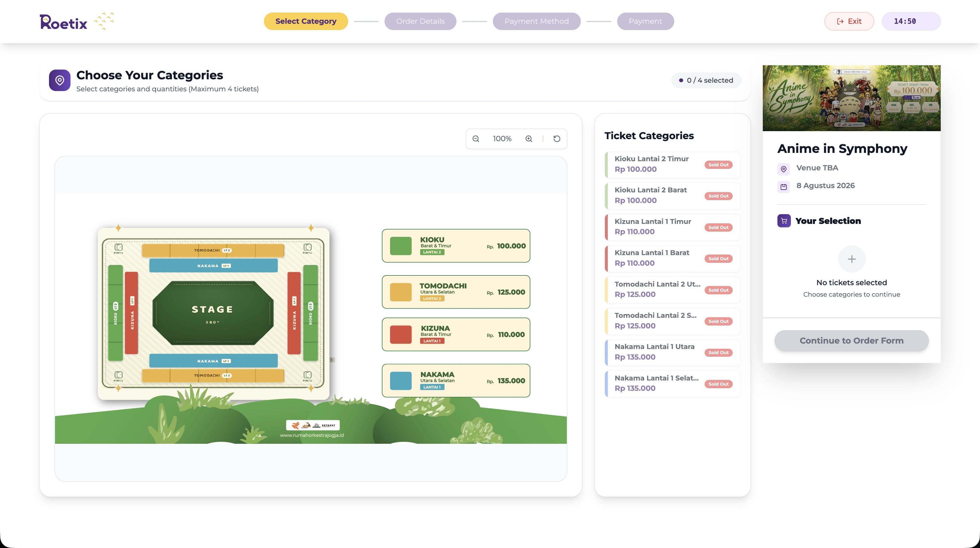
Task: Select Nakama Lantai 1 Utara ticket category
Action: pos(673,352)
